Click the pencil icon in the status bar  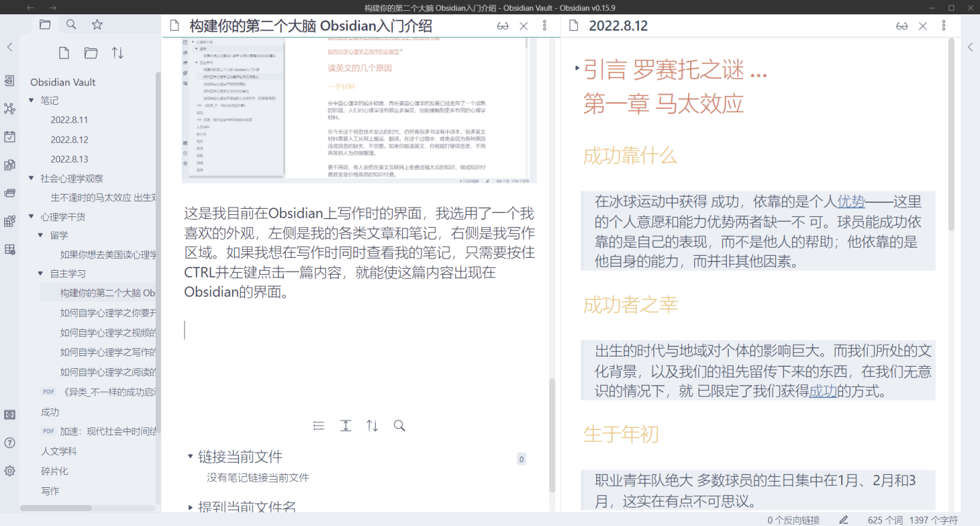click(x=844, y=520)
